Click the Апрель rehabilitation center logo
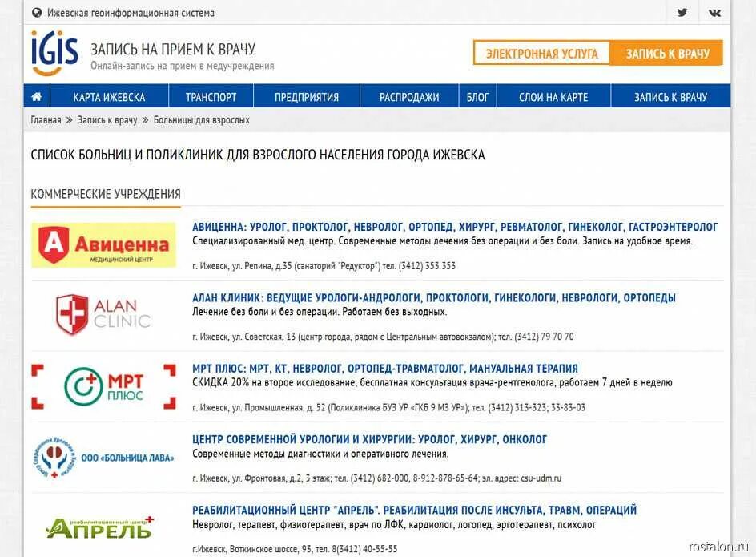Screen dimensions: 756x557 point(100,527)
